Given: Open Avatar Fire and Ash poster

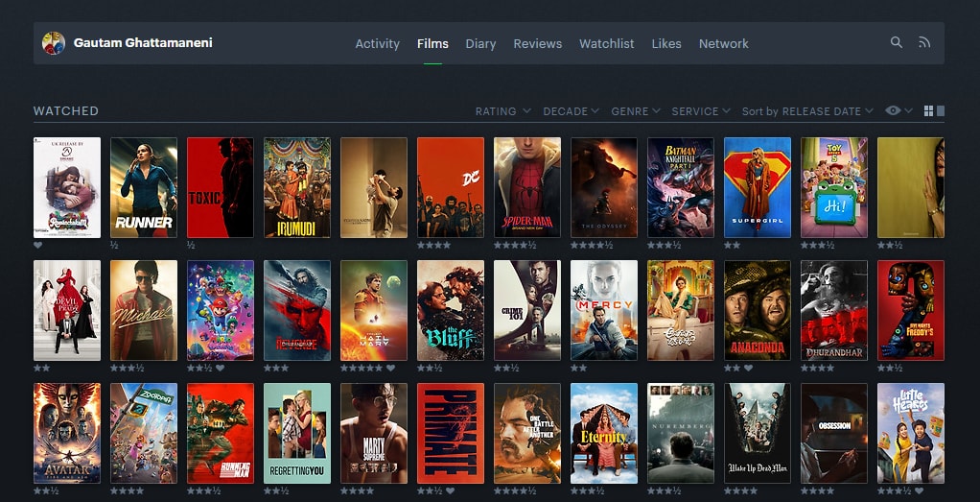Looking at the screenshot, I should (x=67, y=433).
